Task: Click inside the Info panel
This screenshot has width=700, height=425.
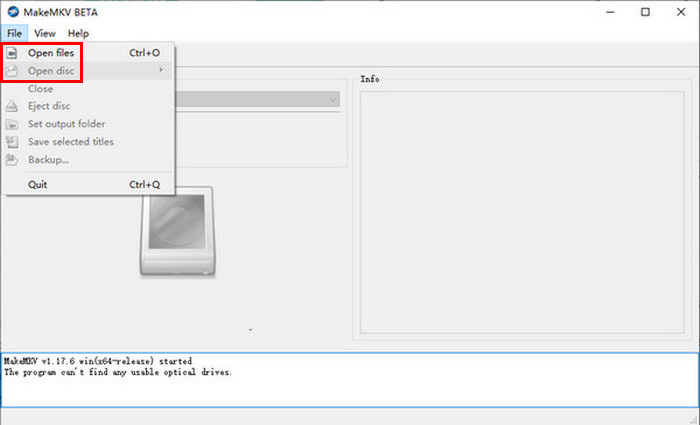Action: click(520, 210)
